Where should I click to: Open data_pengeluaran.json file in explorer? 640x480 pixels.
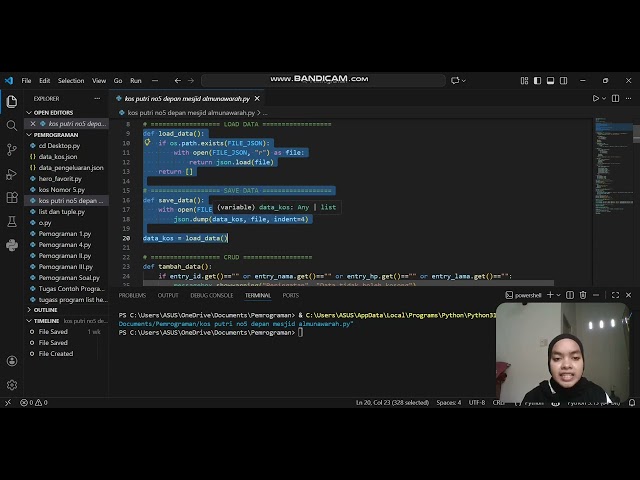(70, 167)
